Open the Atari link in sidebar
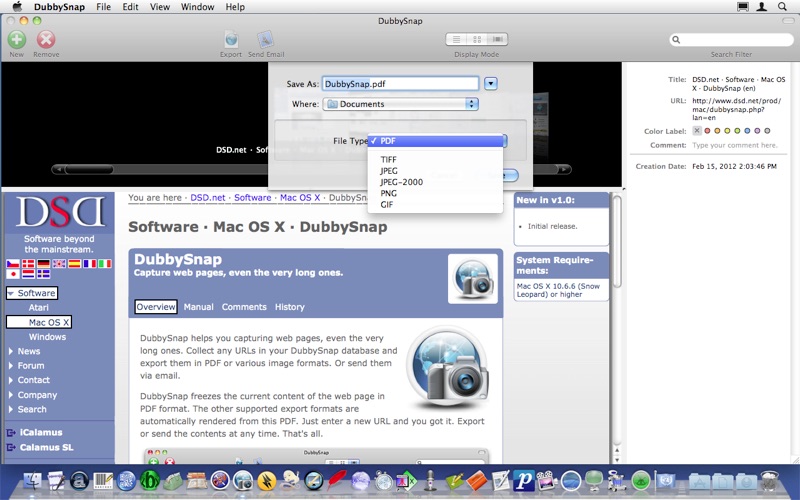The image size is (800, 500). pyautogui.click(x=39, y=307)
